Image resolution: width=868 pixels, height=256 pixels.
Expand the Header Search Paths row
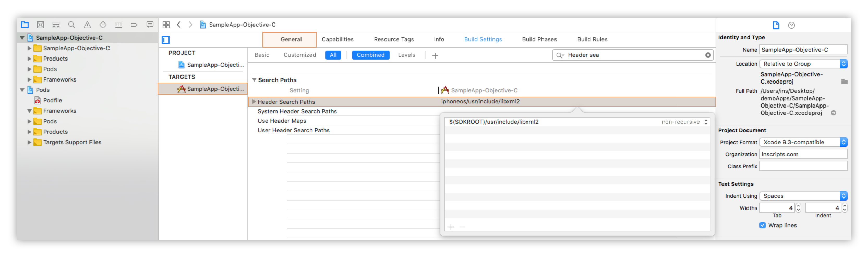(x=254, y=102)
